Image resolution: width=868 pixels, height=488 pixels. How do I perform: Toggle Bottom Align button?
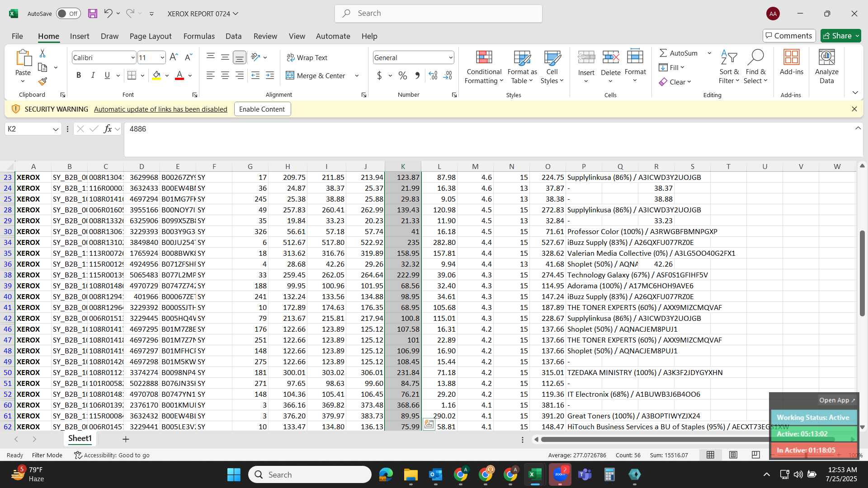[x=240, y=57]
